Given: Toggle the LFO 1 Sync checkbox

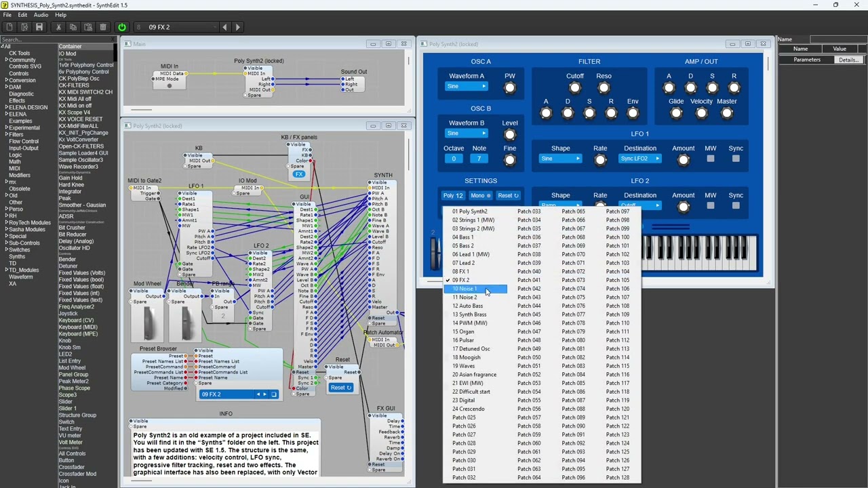Looking at the screenshot, I should pos(736,159).
